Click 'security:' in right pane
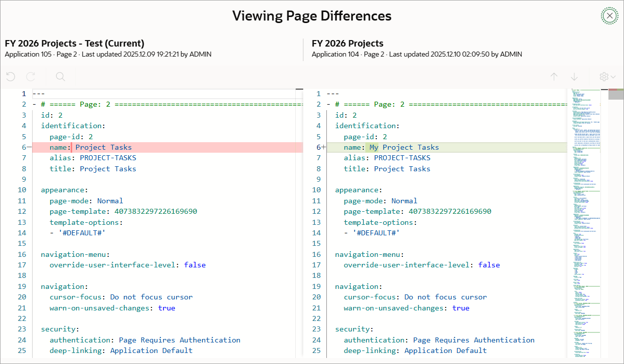 (354, 329)
